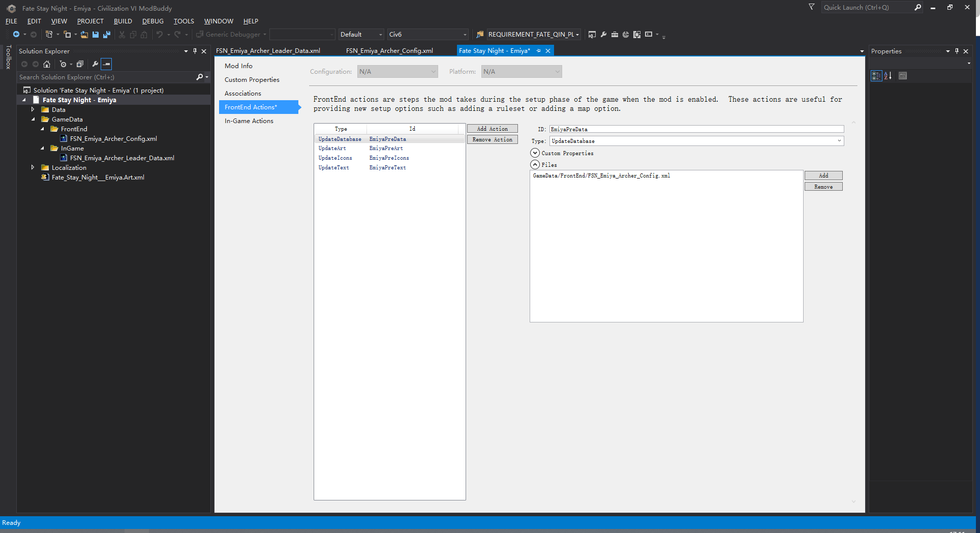The width and height of the screenshot is (980, 533).
Task: Collapse the Files section
Action: 535,165
